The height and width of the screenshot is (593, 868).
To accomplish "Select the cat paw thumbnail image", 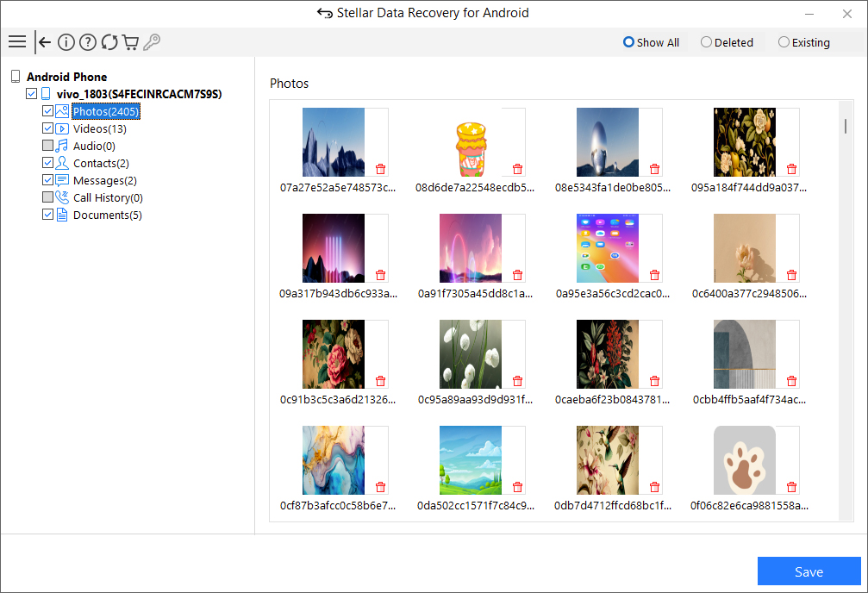I will point(745,460).
